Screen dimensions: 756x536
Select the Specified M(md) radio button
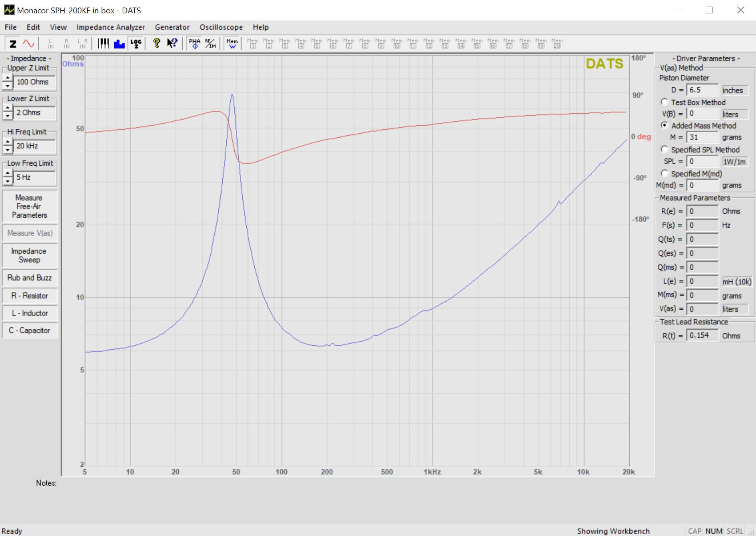664,173
